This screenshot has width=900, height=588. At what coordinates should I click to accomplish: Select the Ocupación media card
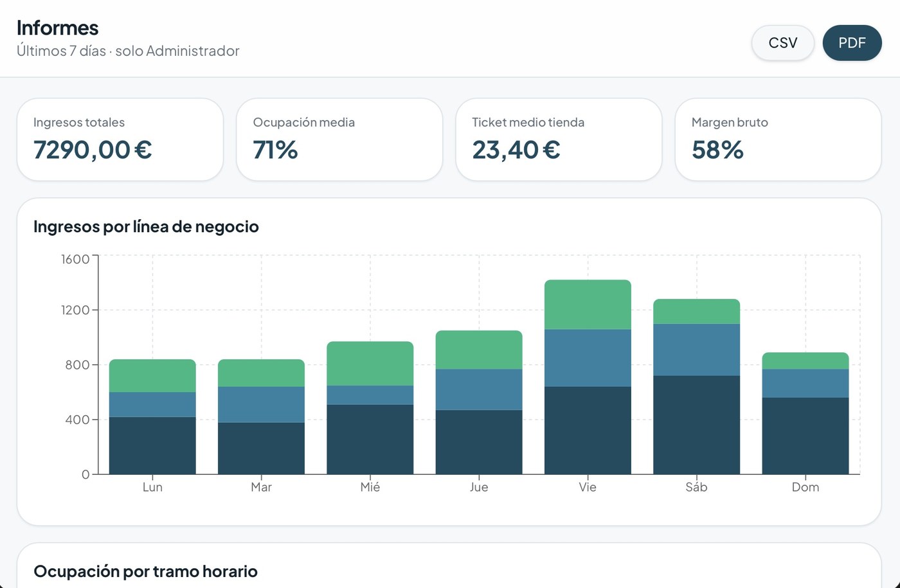[339, 139]
